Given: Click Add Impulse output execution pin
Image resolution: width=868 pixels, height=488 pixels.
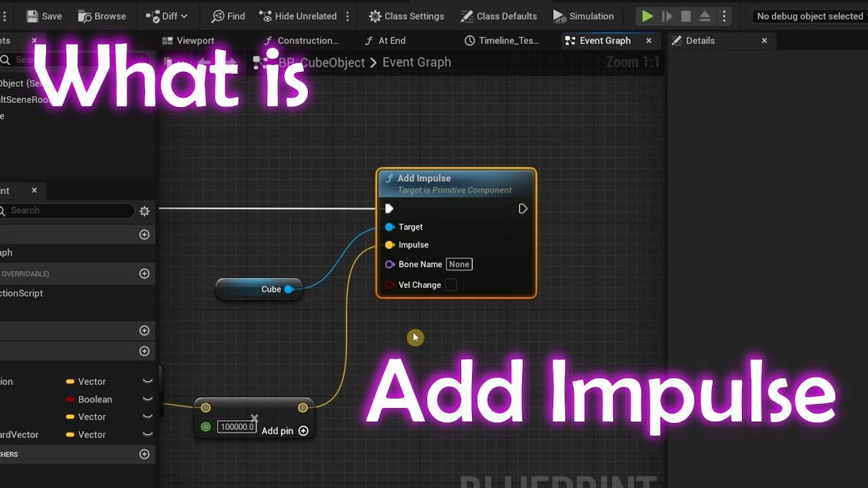Looking at the screenshot, I should click(523, 209).
